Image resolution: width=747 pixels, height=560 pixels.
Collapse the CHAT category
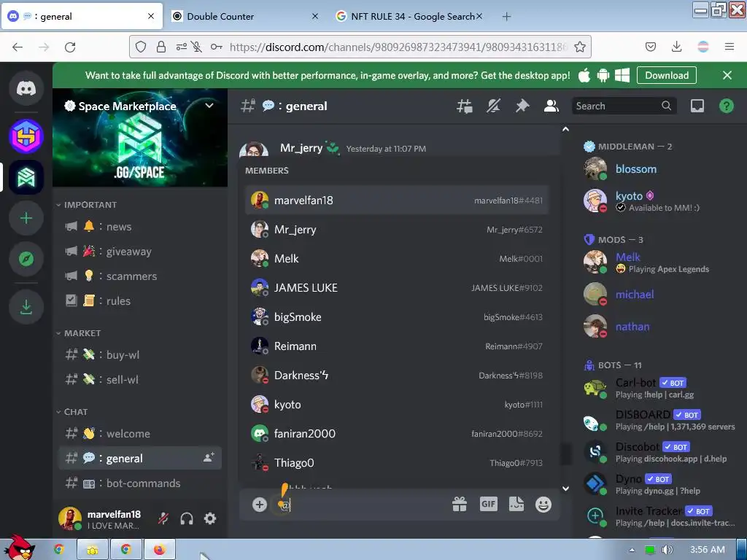(x=72, y=412)
